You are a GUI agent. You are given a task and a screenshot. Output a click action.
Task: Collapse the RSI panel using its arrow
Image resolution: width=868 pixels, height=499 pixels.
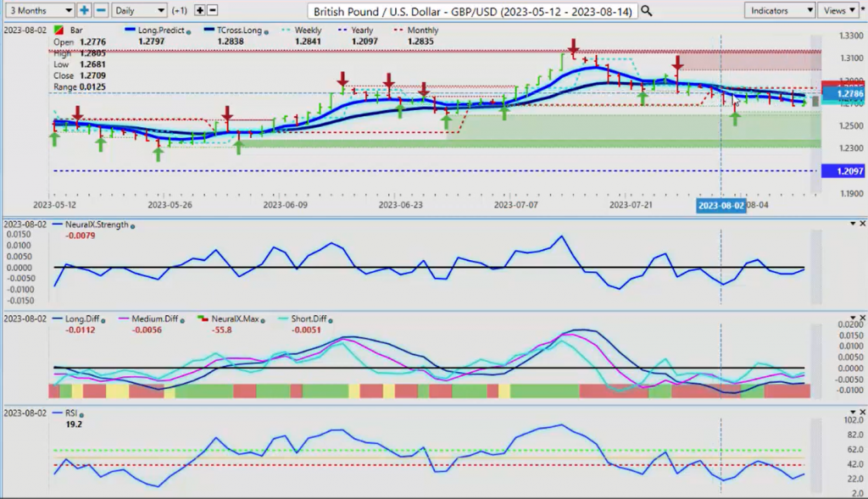pos(852,411)
